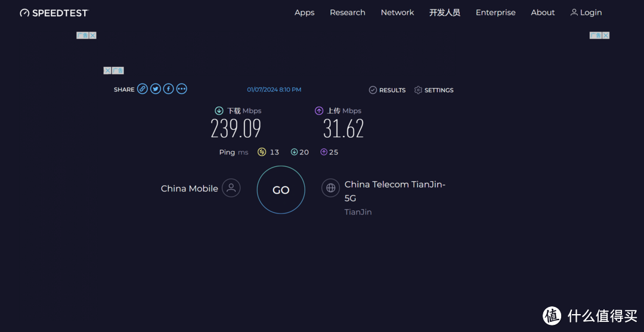Click the 下载 Mbps label
This screenshot has width=644, height=332.
point(244,111)
